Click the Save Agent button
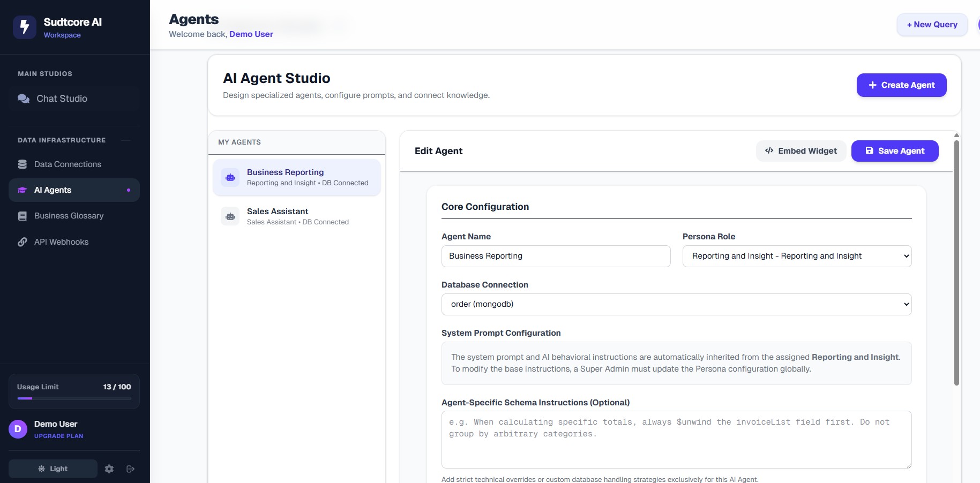Image resolution: width=980 pixels, height=483 pixels. [894, 151]
